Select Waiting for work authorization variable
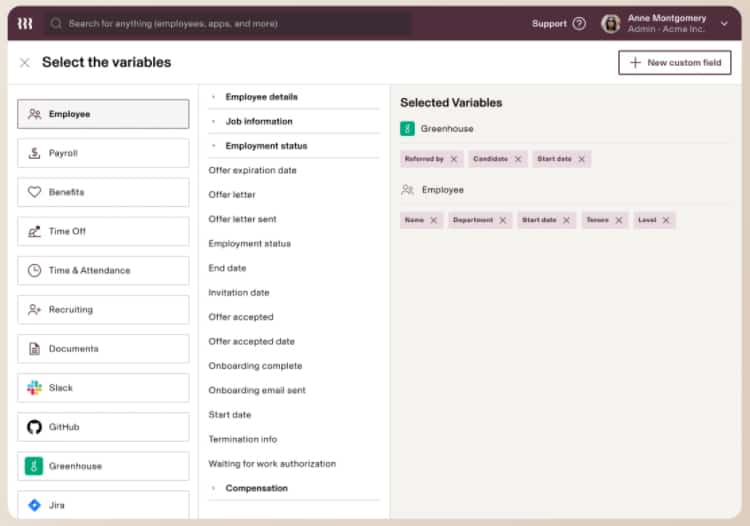750x526 pixels. pyautogui.click(x=272, y=464)
